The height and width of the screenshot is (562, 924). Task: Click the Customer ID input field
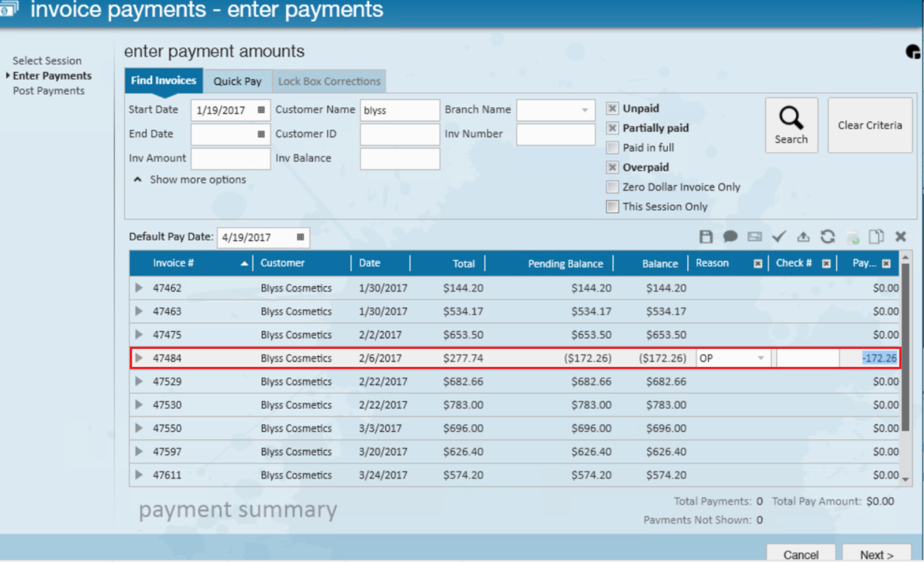pyautogui.click(x=399, y=134)
